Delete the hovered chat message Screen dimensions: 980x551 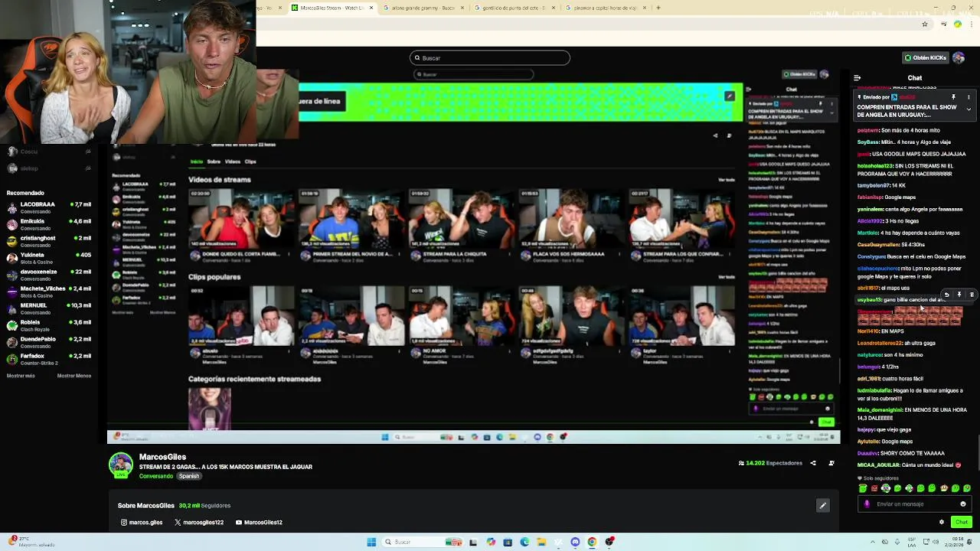[972, 295]
